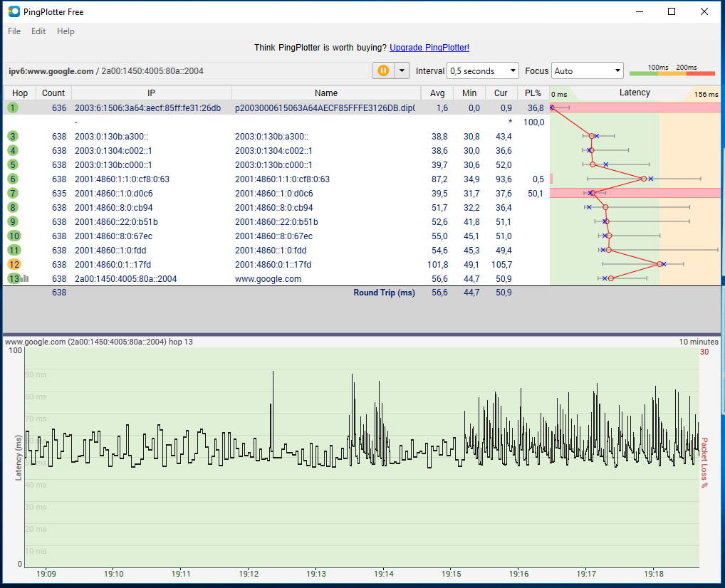Select IP 2003:0:130b:a300:: in hop 3
Image resolution: width=725 pixels, height=588 pixels.
[x=111, y=137]
